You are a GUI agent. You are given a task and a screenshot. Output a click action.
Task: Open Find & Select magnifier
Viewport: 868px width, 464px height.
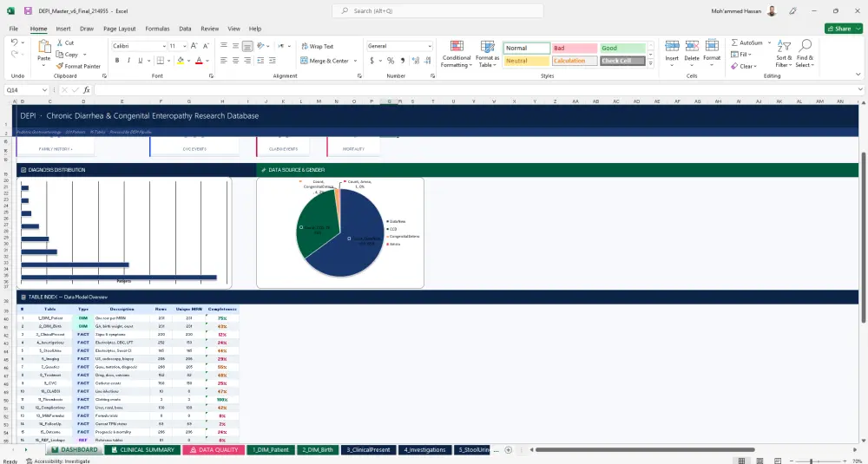coord(805,54)
